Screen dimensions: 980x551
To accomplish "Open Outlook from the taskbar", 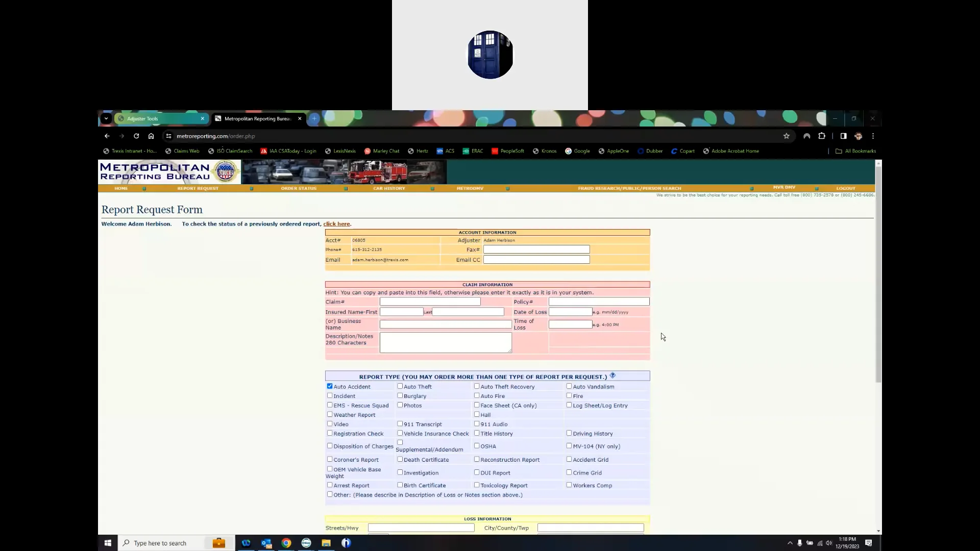I will (x=266, y=543).
